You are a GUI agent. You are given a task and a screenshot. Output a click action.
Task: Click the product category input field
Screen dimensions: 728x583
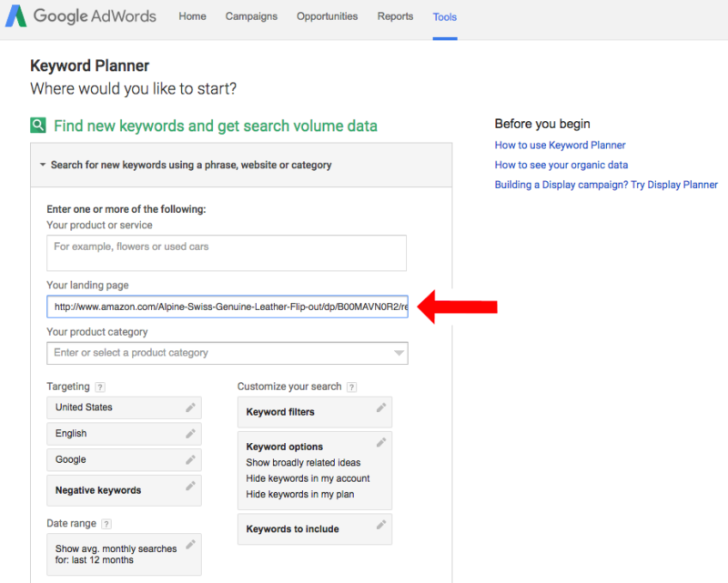pos(227,353)
